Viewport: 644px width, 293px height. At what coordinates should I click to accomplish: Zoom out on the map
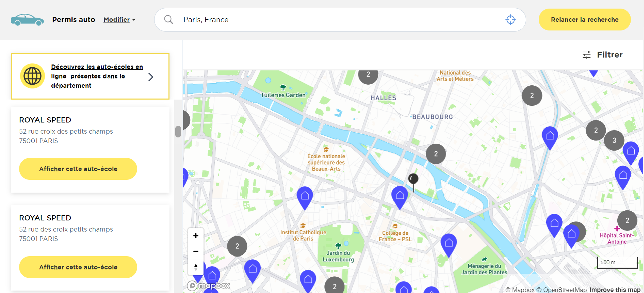point(196,251)
